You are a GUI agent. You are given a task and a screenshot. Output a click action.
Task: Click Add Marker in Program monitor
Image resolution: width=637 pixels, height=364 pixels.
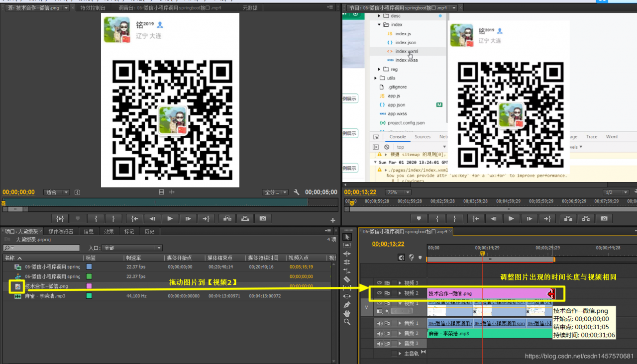coord(419,218)
